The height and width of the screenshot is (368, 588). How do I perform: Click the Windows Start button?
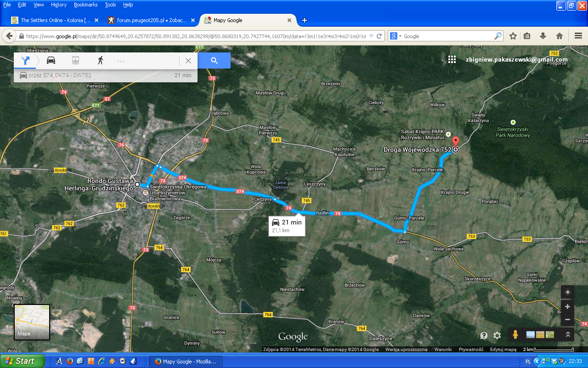(x=22, y=361)
